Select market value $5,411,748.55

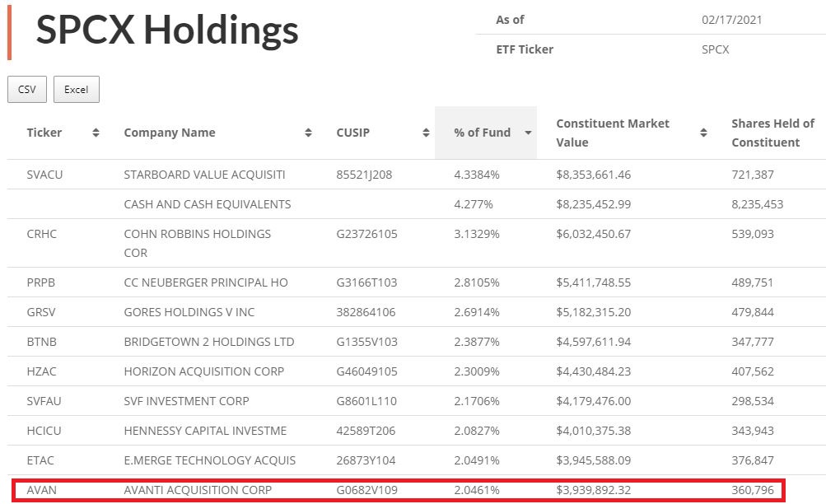tap(593, 282)
